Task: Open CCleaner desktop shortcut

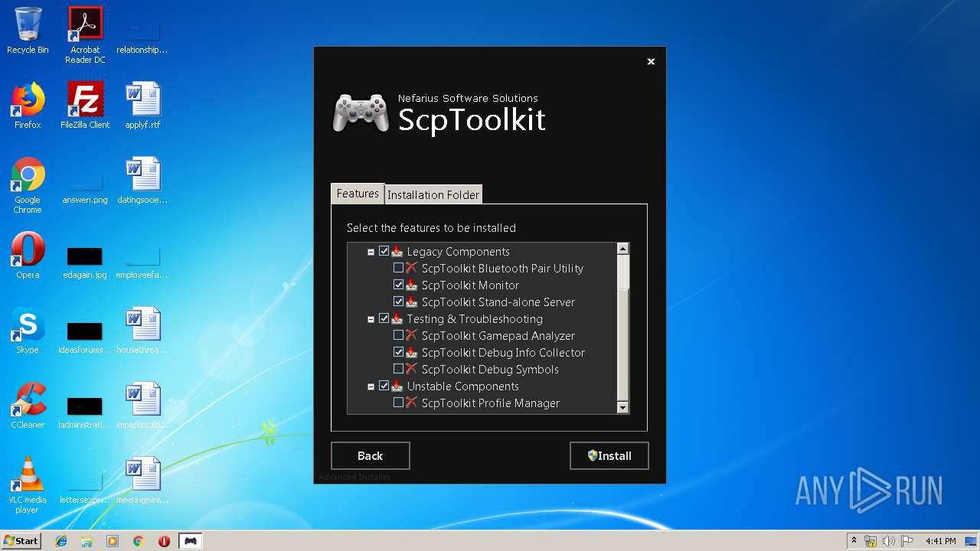Action: tap(28, 406)
